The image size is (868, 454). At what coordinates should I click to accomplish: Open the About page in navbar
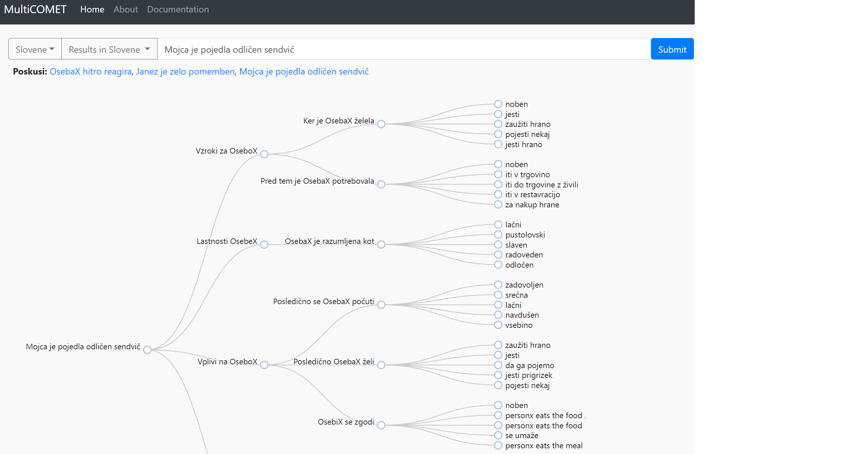pos(125,9)
